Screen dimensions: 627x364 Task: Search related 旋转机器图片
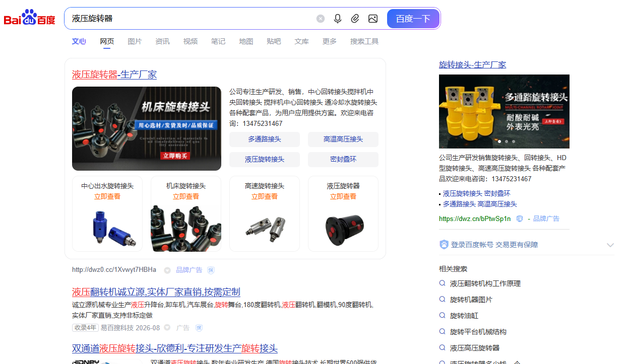pos(471,300)
